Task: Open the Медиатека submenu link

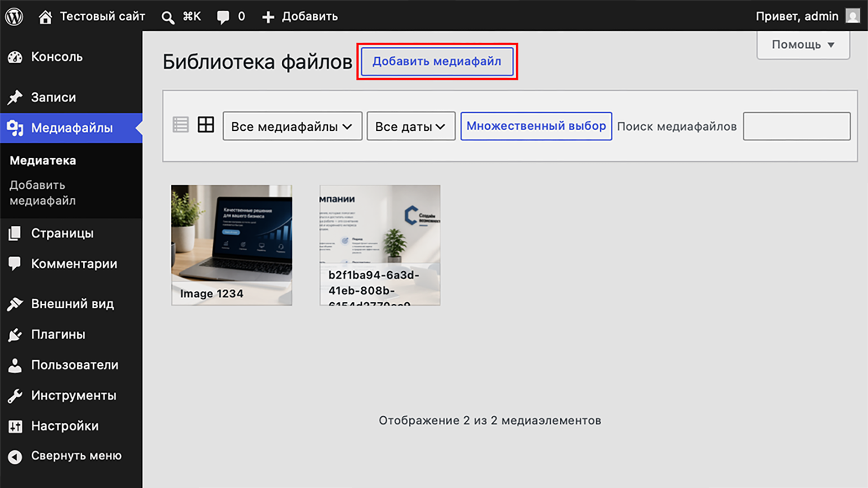Action: click(x=43, y=161)
